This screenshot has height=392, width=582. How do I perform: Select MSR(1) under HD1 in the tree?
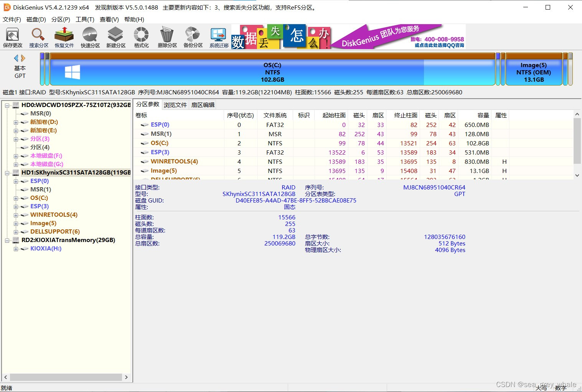41,189
